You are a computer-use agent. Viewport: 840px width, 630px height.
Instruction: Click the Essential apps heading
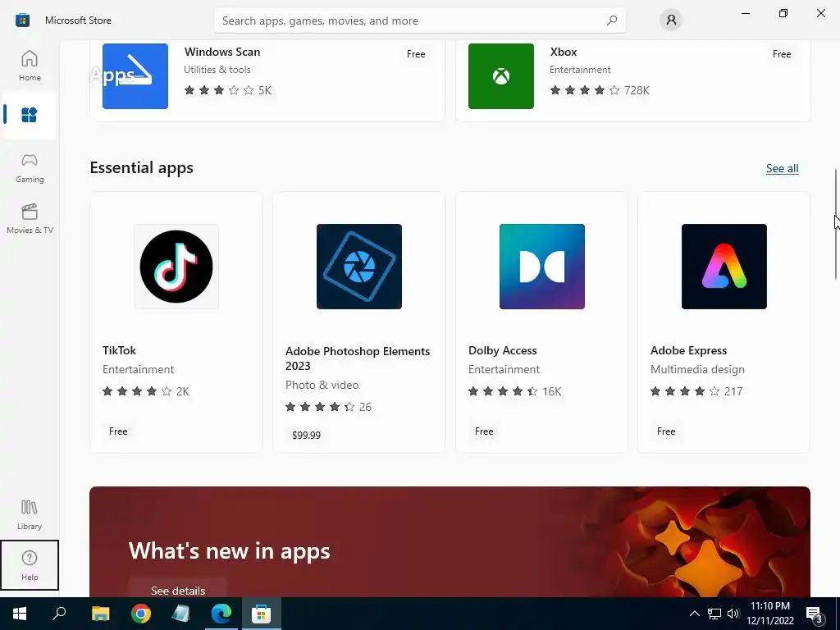(x=141, y=167)
